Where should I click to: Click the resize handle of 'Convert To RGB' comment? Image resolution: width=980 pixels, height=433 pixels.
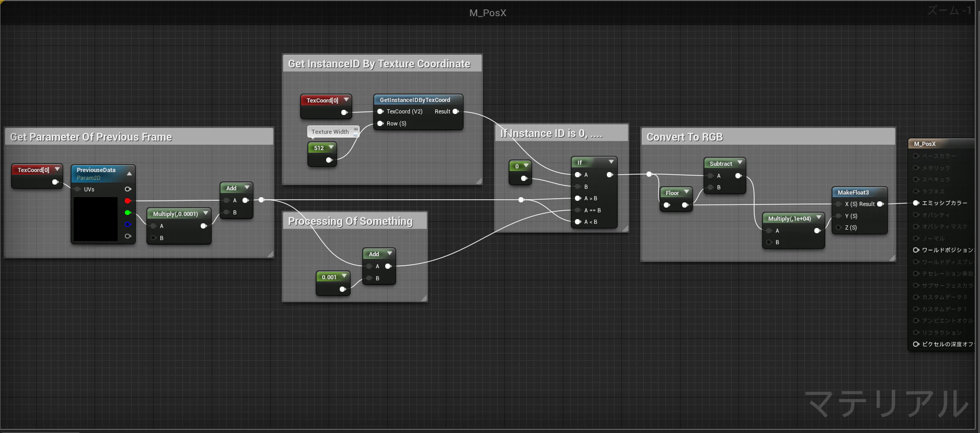(892, 258)
